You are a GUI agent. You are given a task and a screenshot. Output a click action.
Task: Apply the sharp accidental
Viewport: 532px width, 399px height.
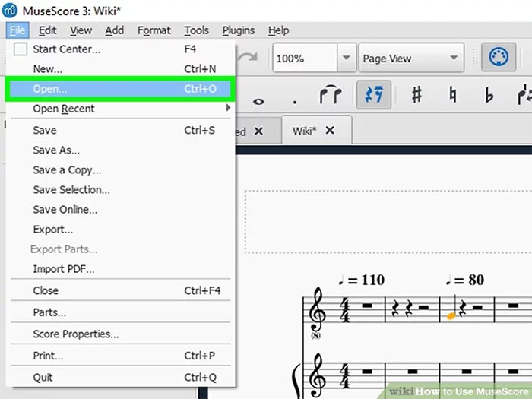416,96
